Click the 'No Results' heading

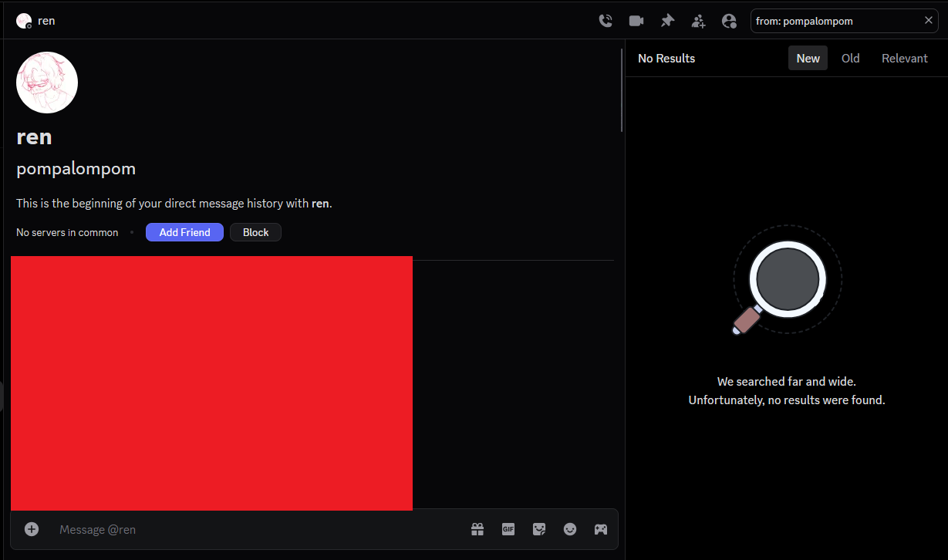666,58
